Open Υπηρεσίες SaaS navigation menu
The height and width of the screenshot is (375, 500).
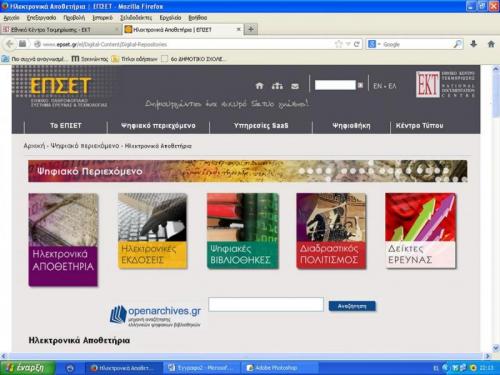(261, 126)
